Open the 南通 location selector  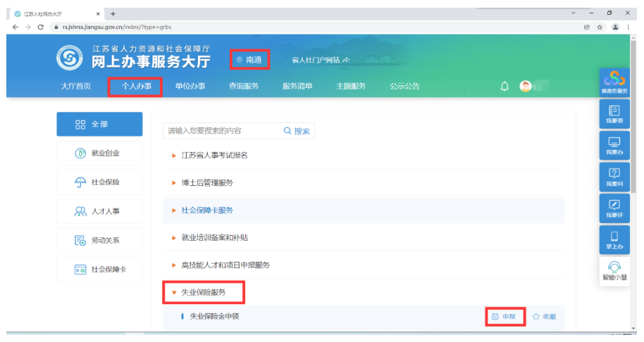click(249, 60)
